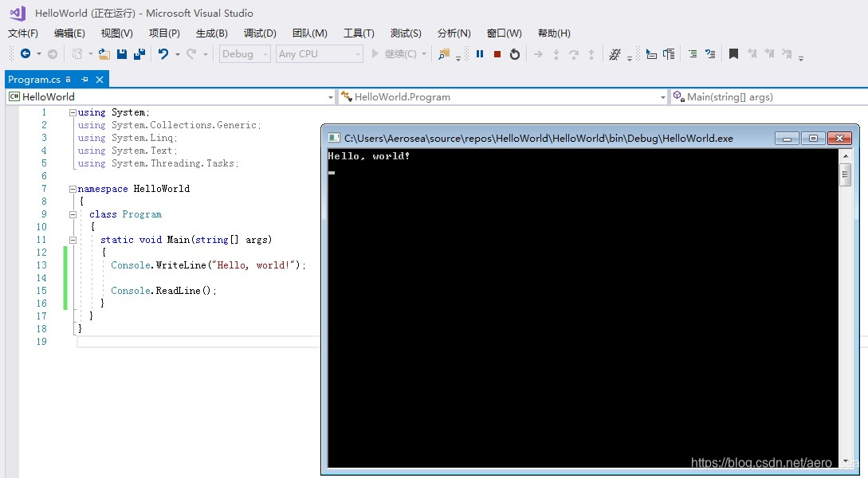Collapse the class Program block
868x478 pixels.
click(73, 214)
